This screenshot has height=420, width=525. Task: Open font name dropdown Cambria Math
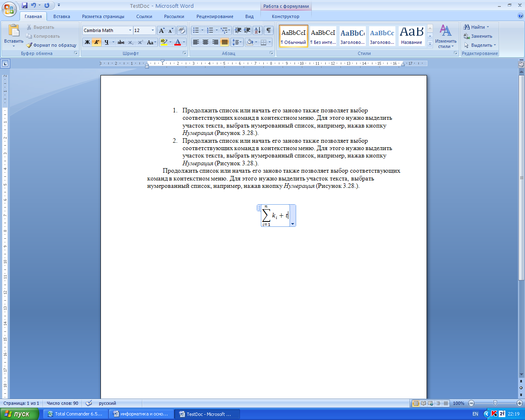point(130,30)
